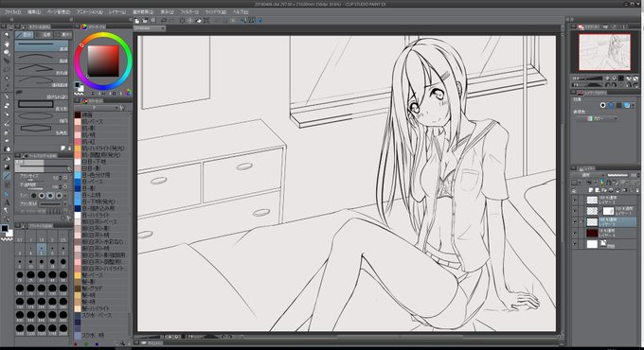This screenshot has height=350, width=644.
Task: Toggle visibility of the masked second layer
Action: point(575,211)
